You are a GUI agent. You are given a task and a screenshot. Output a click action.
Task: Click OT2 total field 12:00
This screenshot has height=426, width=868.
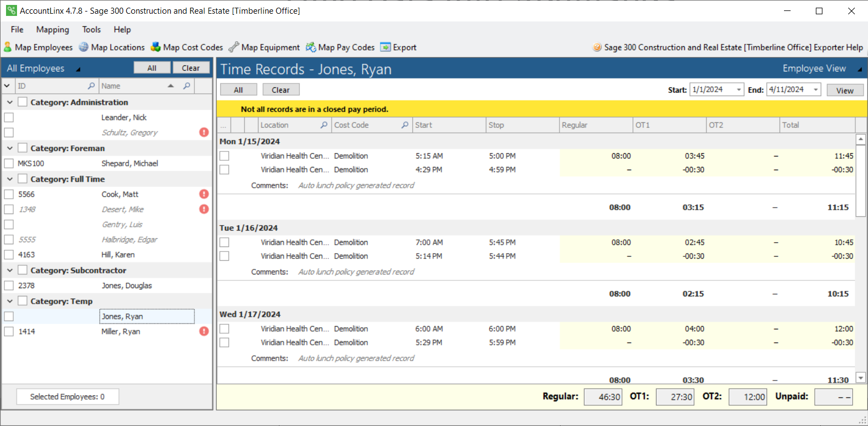click(747, 397)
